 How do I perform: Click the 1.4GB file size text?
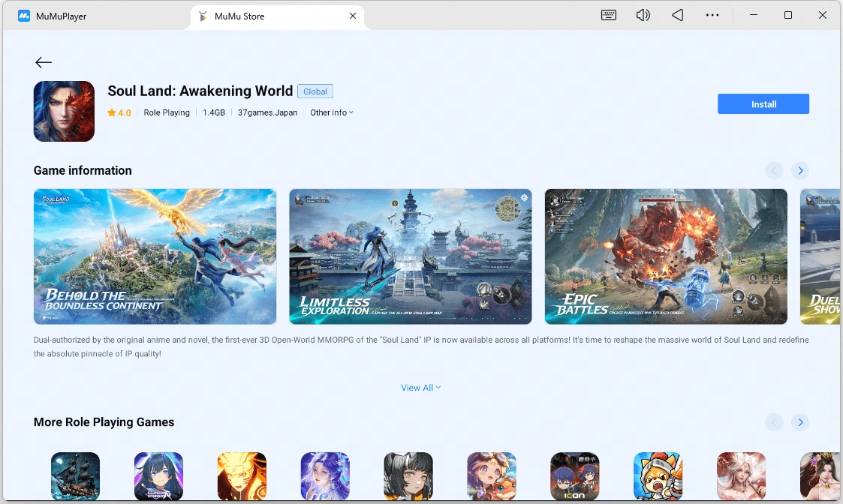pos(213,112)
